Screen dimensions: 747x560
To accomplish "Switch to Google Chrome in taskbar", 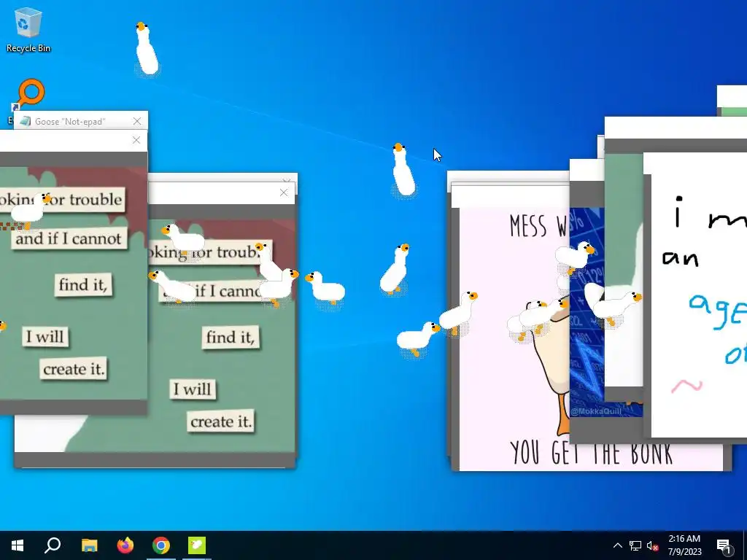I will coord(161,545).
